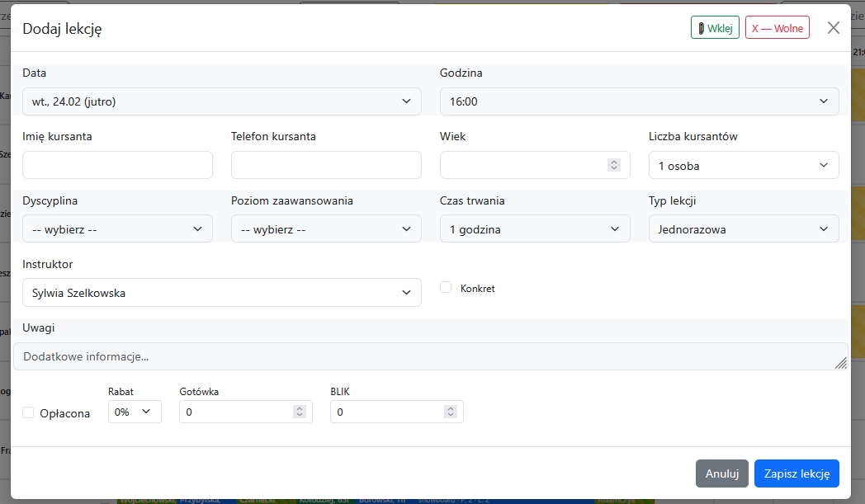The image size is (865, 504).
Task: Click the X — Wolne button
Action: [777, 28]
